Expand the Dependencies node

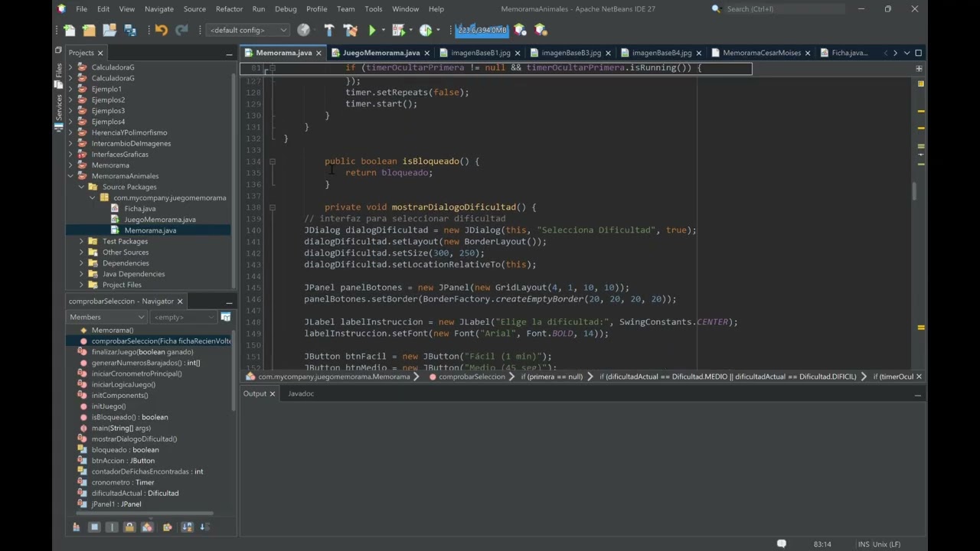tap(82, 263)
